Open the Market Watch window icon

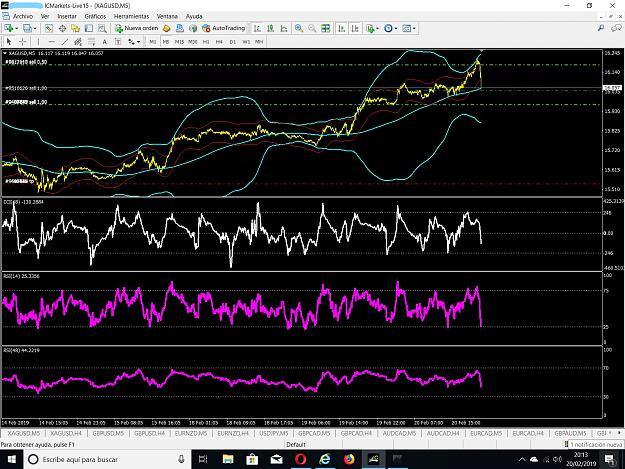[x=49, y=28]
